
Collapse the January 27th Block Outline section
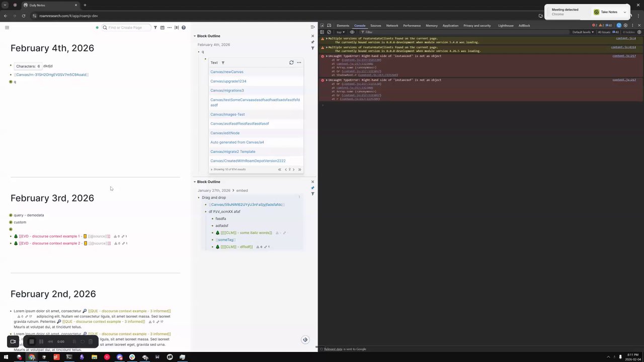(x=195, y=182)
